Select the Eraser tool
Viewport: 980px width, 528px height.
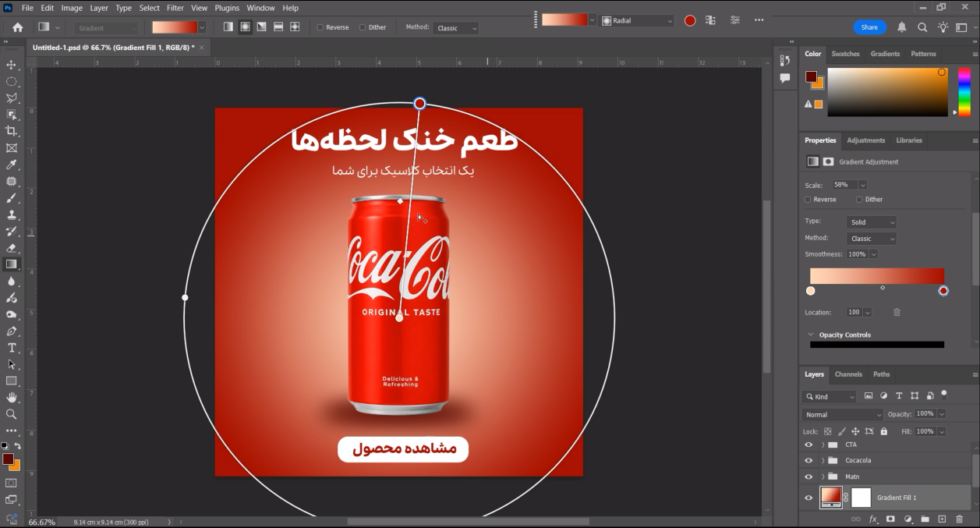(12, 248)
